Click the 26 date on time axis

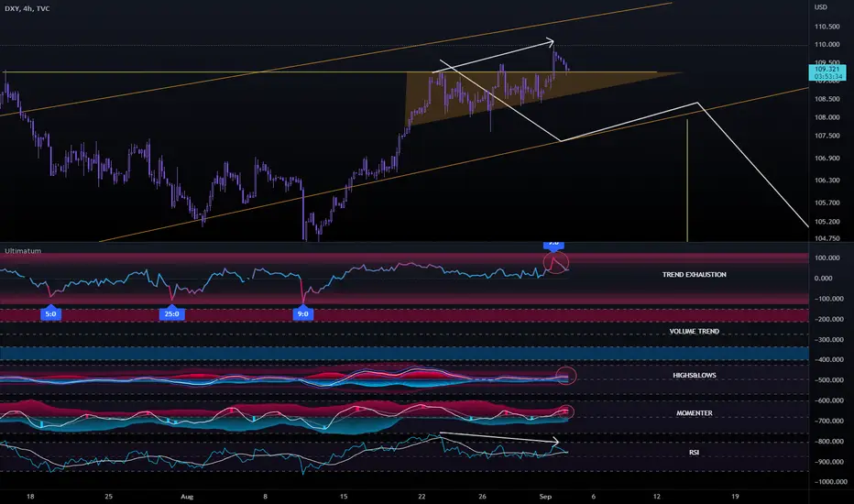pyautogui.click(x=482, y=497)
